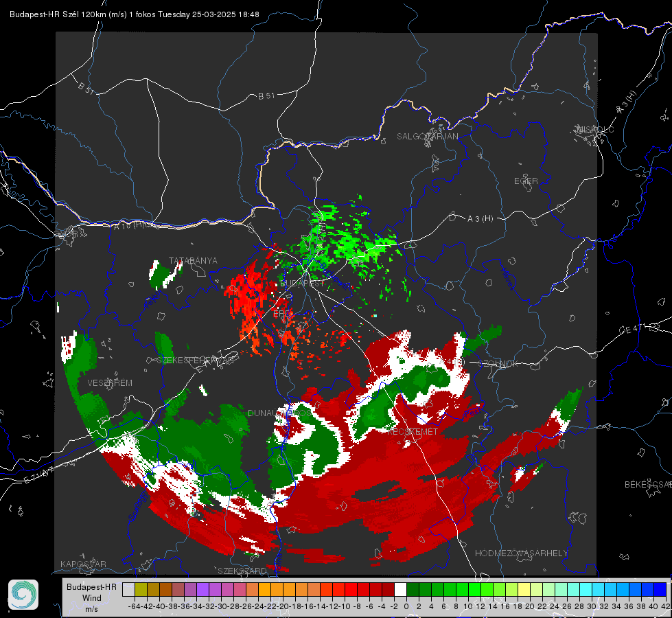Viewport: 672px width, 618px height.
Task: Pick the dark blue swatch at legend's right end
Action: pyautogui.click(x=660, y=590)
